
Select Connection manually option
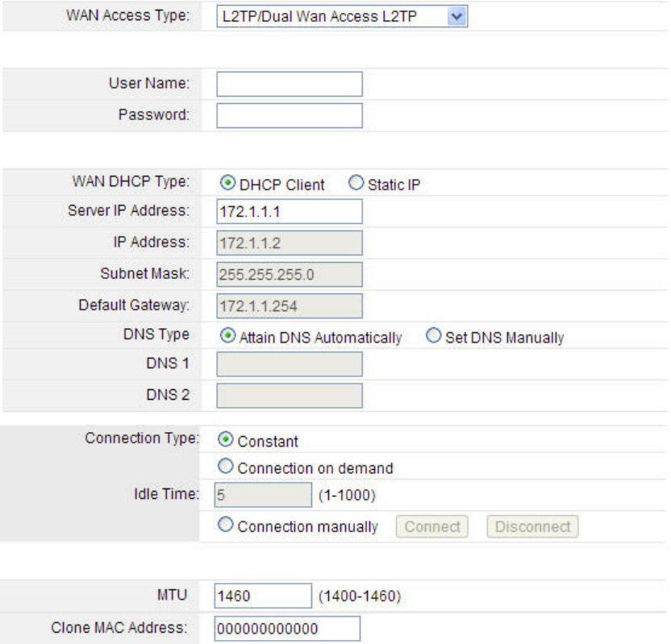pyautogui.click(x=226, y=525)
